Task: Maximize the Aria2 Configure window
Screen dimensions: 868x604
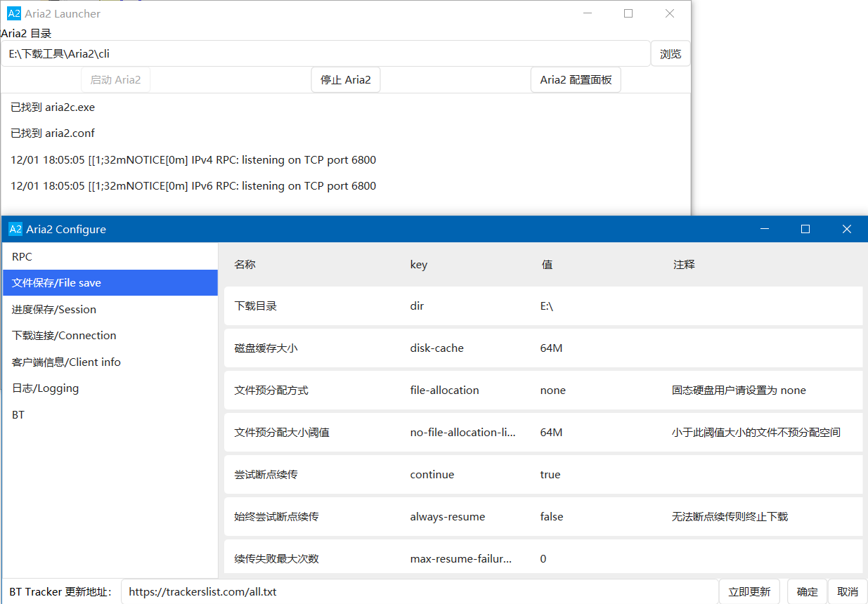Action: coord(805,229)
